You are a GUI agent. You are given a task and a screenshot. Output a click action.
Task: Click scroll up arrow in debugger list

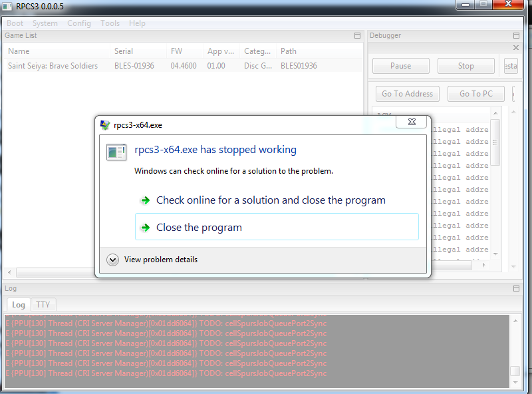495,113
